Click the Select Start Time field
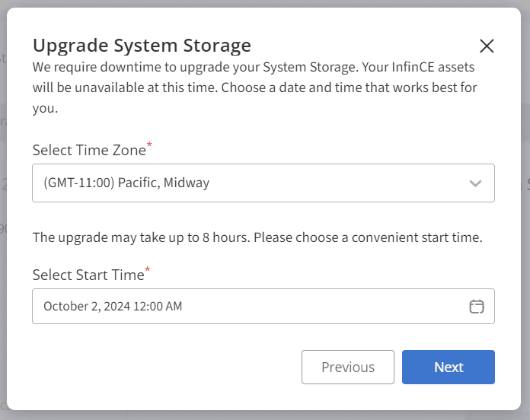The width and height of the screenshot is (530, 420). point(263,306)
